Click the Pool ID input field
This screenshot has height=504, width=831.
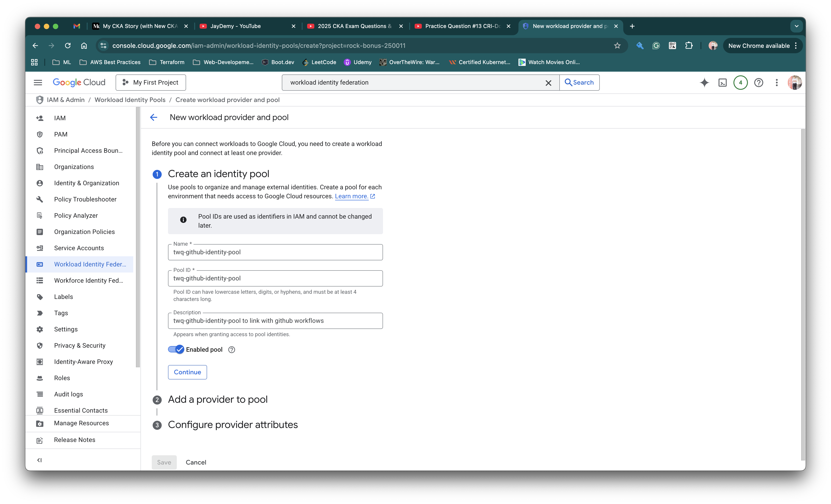[275, 278]
